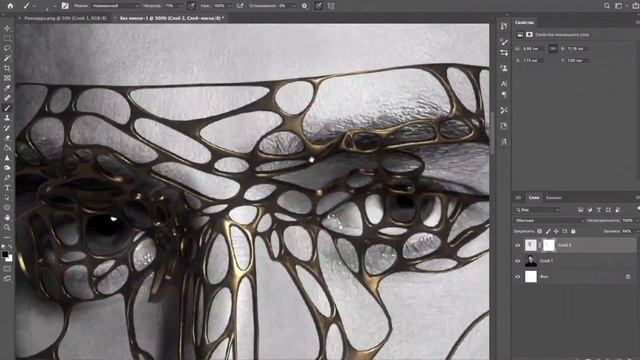
Task: Hide layer Слой 1
Action: 518,261
